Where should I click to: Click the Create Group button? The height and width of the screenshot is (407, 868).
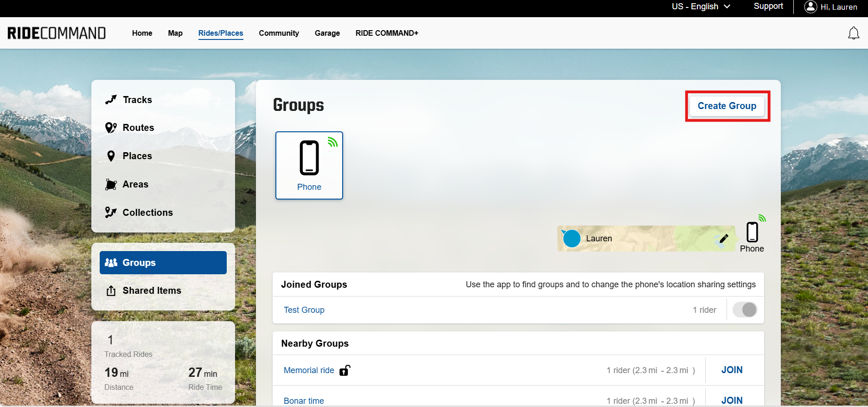pos(727,106)
